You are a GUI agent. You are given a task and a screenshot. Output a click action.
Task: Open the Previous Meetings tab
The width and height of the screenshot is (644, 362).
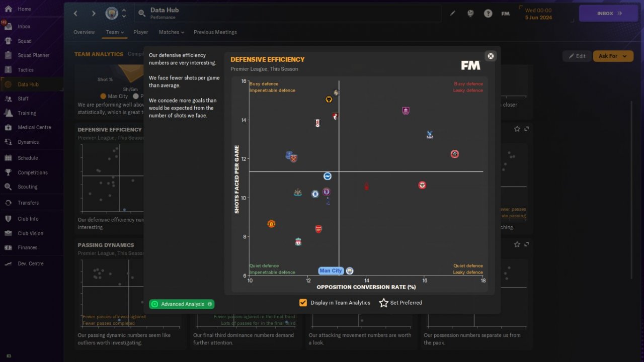pyautogui.click(x=215, y=32)
